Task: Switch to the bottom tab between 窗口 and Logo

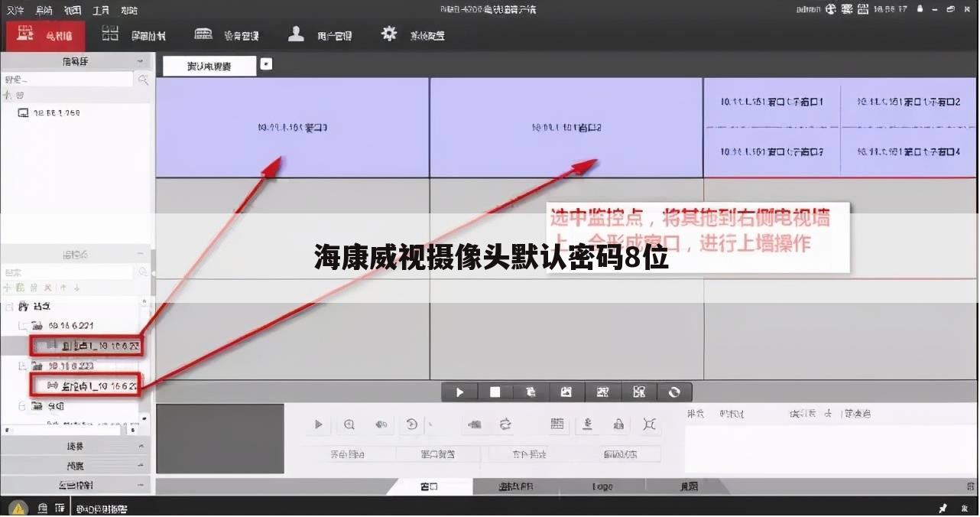Action: [x=516, y=486]
